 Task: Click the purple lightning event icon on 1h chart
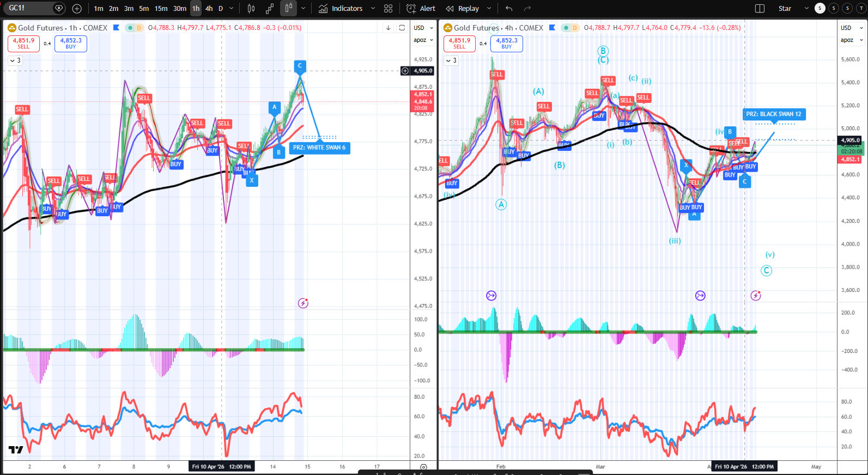click(x=304, y=303)
